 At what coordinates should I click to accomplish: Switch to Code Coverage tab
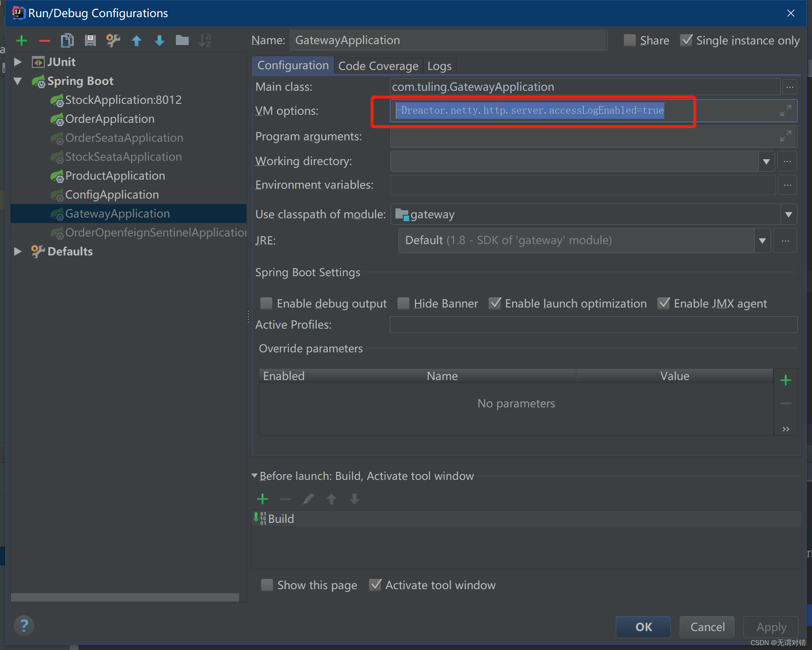coord(378,66)
